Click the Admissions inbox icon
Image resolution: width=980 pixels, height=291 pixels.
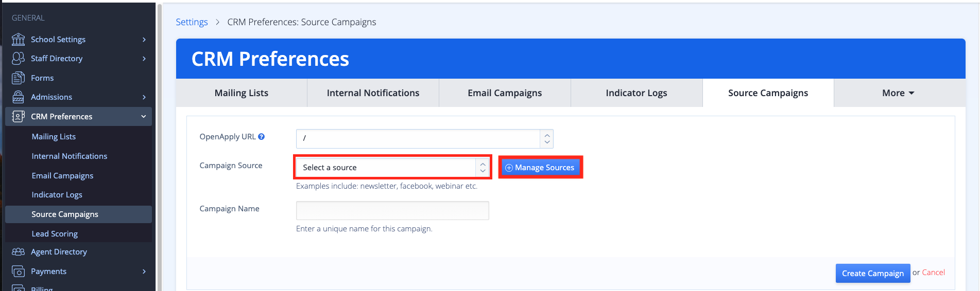click(x=18, y=97)
